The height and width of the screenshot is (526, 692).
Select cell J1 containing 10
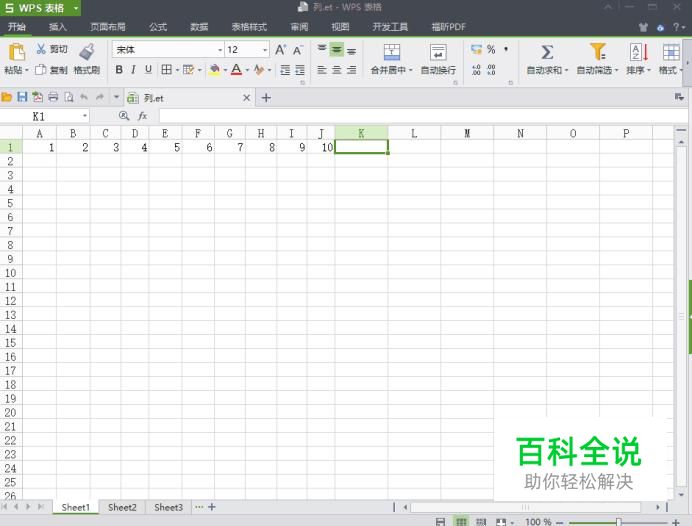coord(321,147)
